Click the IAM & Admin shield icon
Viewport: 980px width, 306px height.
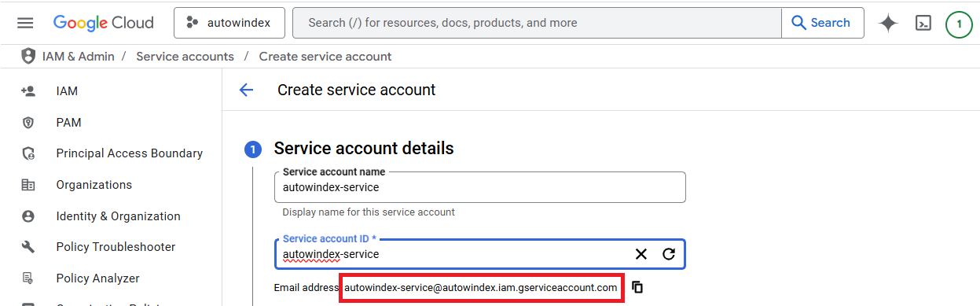tap(28, 57)
